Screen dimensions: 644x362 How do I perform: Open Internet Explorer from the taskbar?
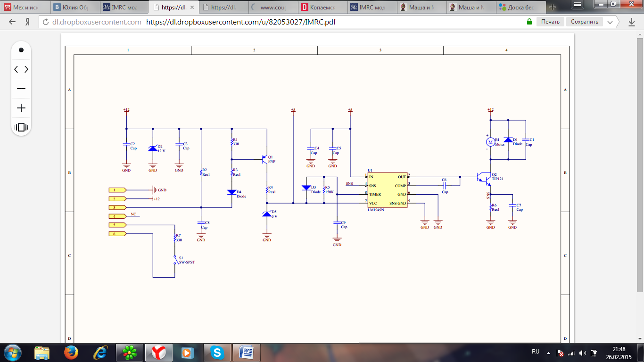click(100, 352)
